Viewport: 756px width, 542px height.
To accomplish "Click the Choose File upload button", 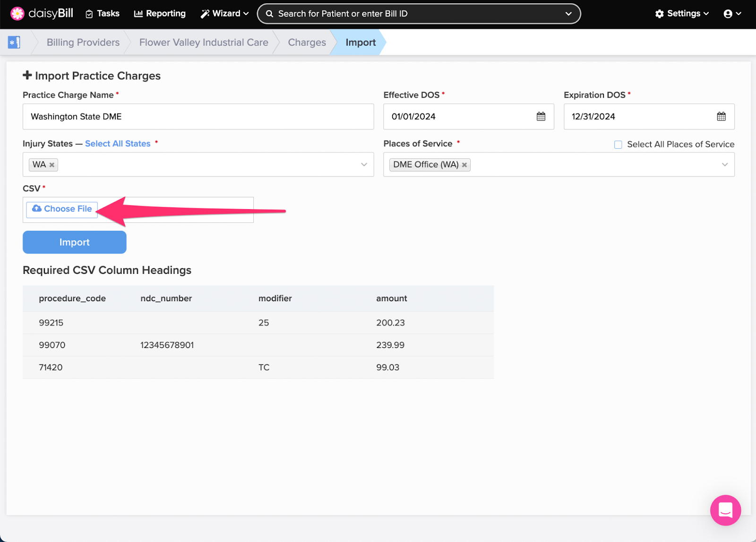I will pyautogui.click(x=62, y=209).
